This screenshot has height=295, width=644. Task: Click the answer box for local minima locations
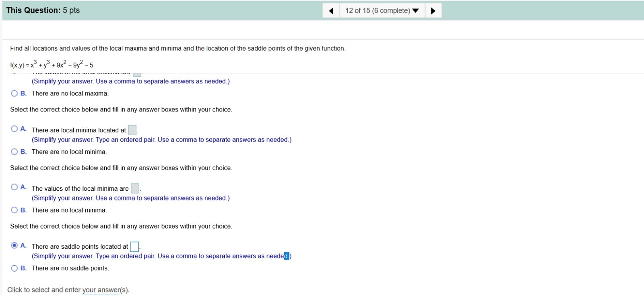132,130
